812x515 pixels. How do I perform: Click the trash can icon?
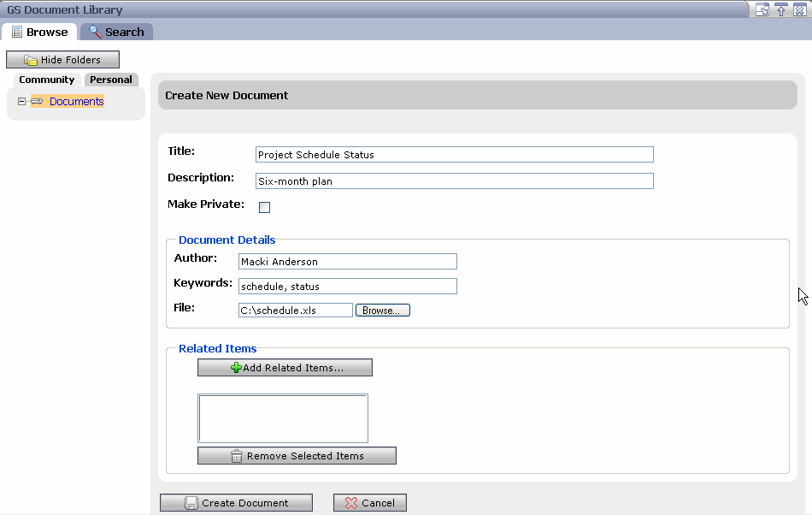click(x=236, y=455)
